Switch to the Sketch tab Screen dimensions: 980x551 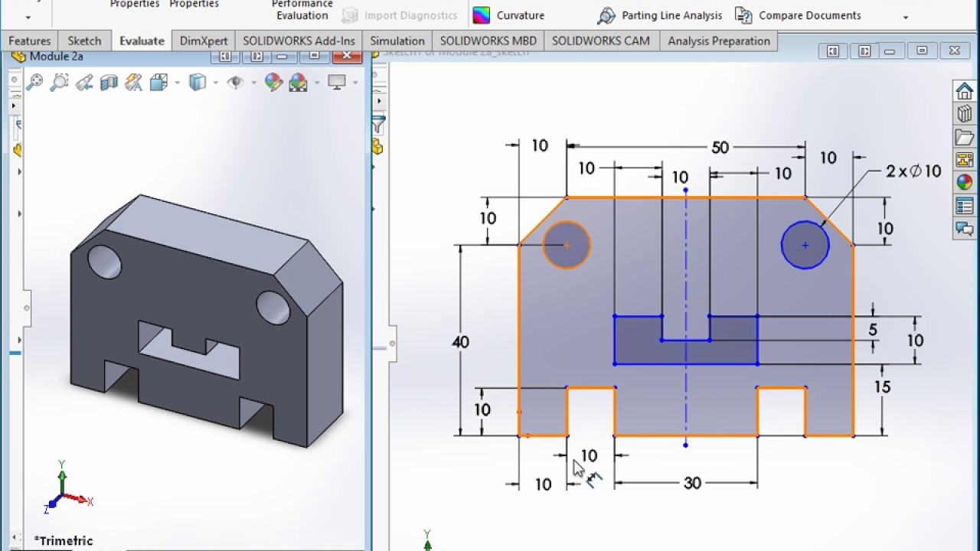coord(84,41)
